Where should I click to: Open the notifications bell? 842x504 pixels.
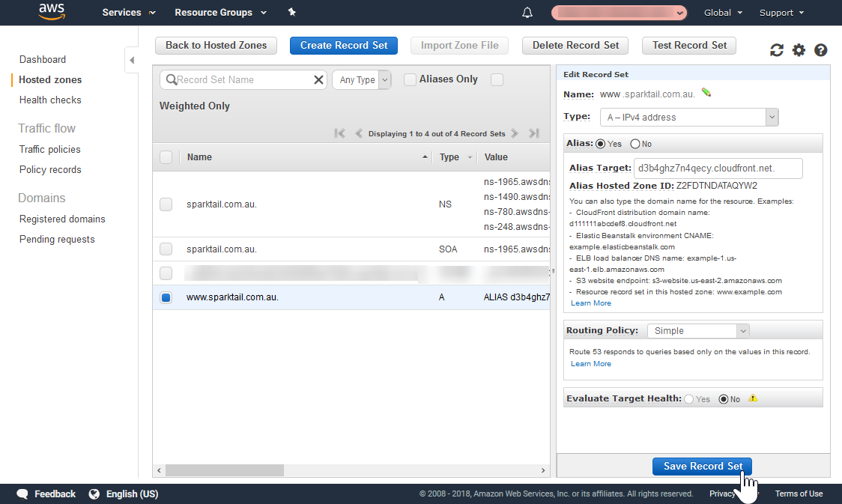[x=527, y=12]
